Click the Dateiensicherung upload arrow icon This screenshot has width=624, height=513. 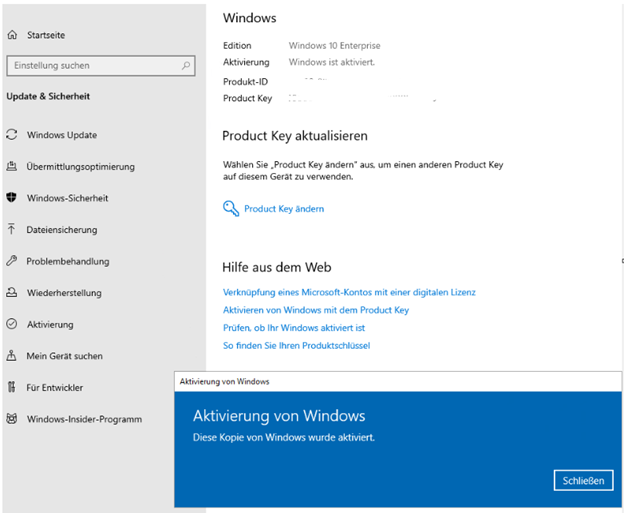(x=12, y=229)
